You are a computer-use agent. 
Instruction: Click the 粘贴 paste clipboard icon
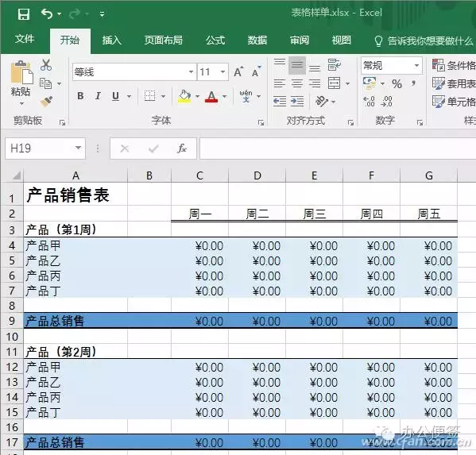pos(21,72)
